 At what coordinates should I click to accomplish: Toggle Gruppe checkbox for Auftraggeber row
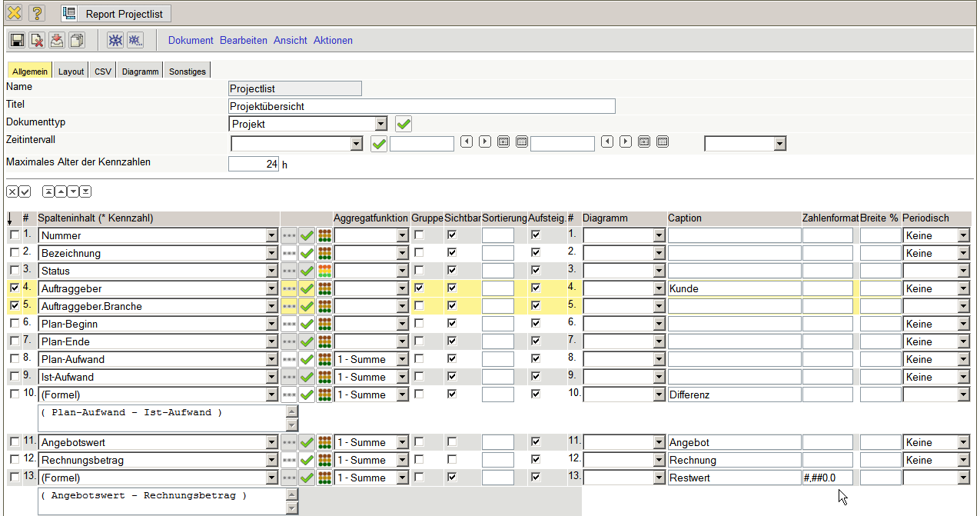(419, 288)
